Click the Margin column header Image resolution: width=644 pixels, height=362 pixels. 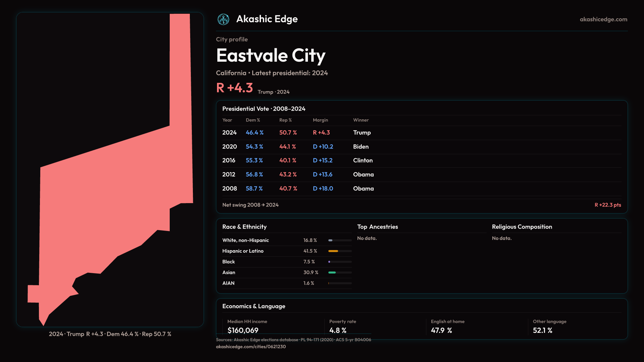320,120
